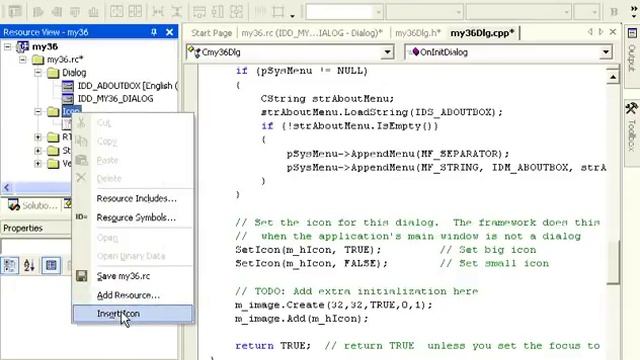640x360 pixels.
Task: Click Resource View horizontal scroll left arrow
Action: tap(7, 188)
